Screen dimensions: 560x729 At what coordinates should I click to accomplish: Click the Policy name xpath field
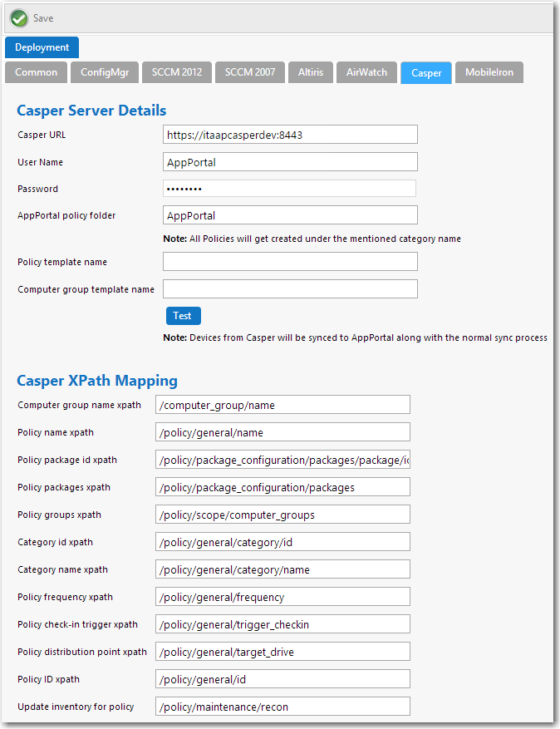(x=283, y=432)
